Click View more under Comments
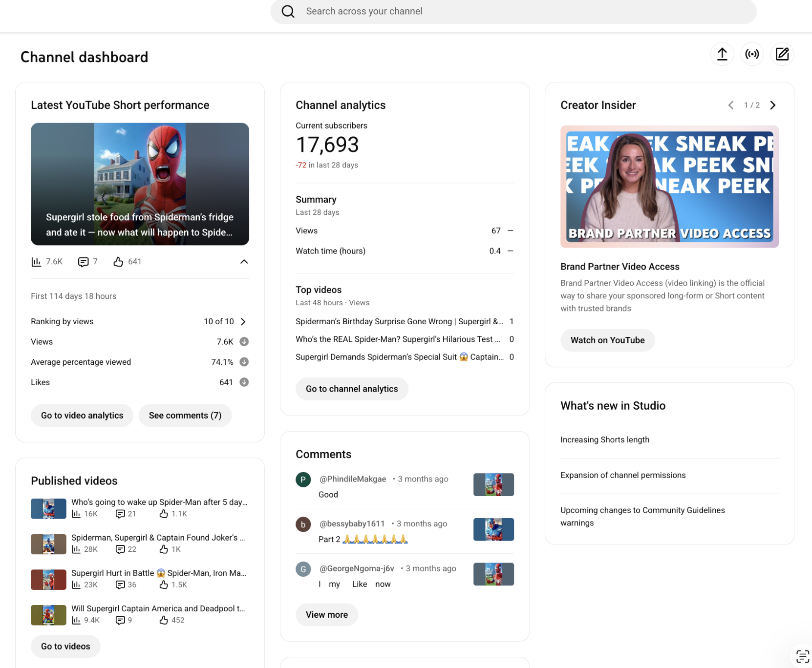 (327, 615)
